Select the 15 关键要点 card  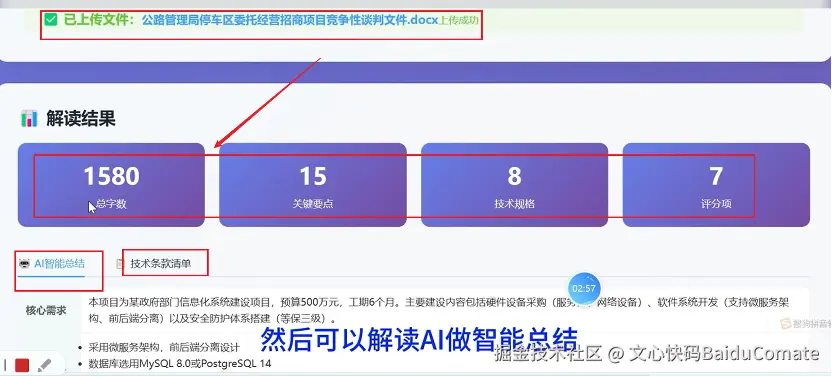pos(313,185)
